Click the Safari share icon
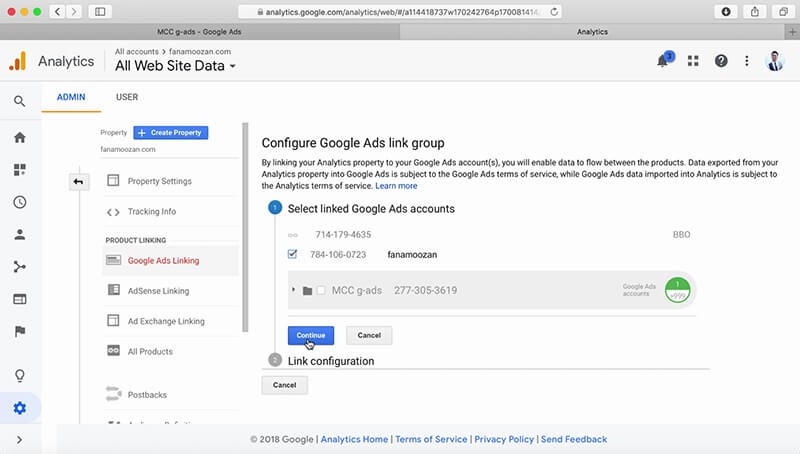 pos(755,11)
